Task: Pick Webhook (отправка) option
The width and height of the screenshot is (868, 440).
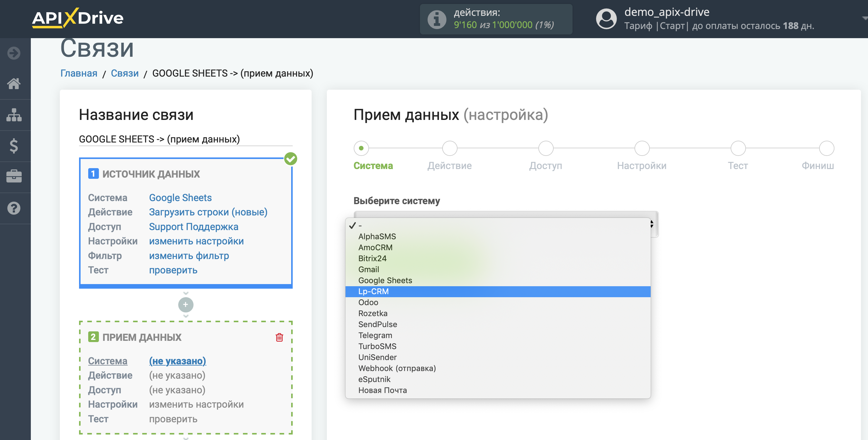Action: coord(498,368)
